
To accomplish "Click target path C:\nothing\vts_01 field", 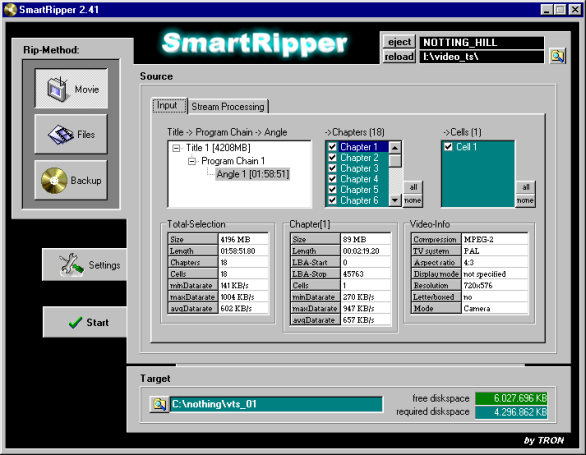I will pyautogui.click(x=277, y=404).
